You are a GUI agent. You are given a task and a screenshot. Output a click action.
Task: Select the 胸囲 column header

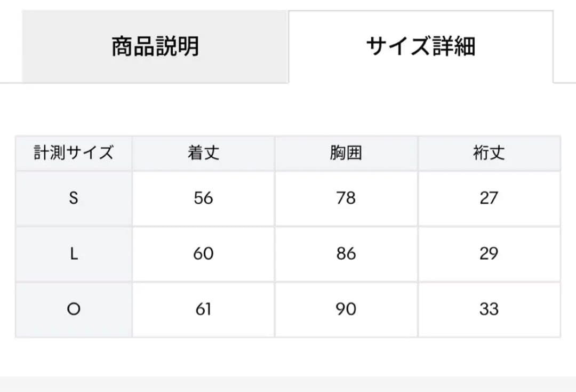coord(346,153)
